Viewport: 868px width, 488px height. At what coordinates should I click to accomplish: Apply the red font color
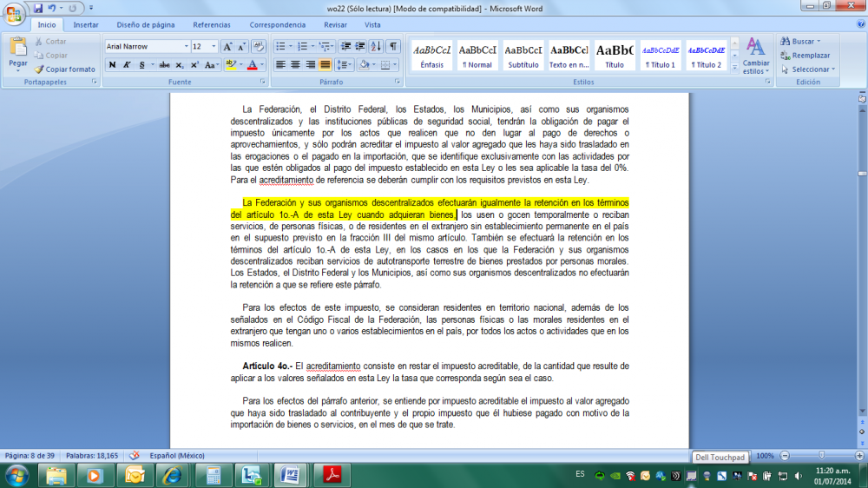coord(253,65)
